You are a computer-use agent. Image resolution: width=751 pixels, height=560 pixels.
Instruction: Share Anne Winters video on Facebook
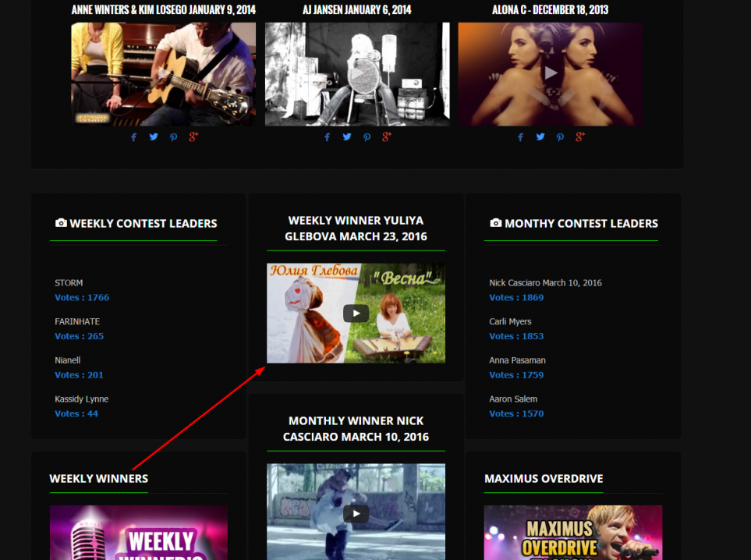(x=133, y=137)
